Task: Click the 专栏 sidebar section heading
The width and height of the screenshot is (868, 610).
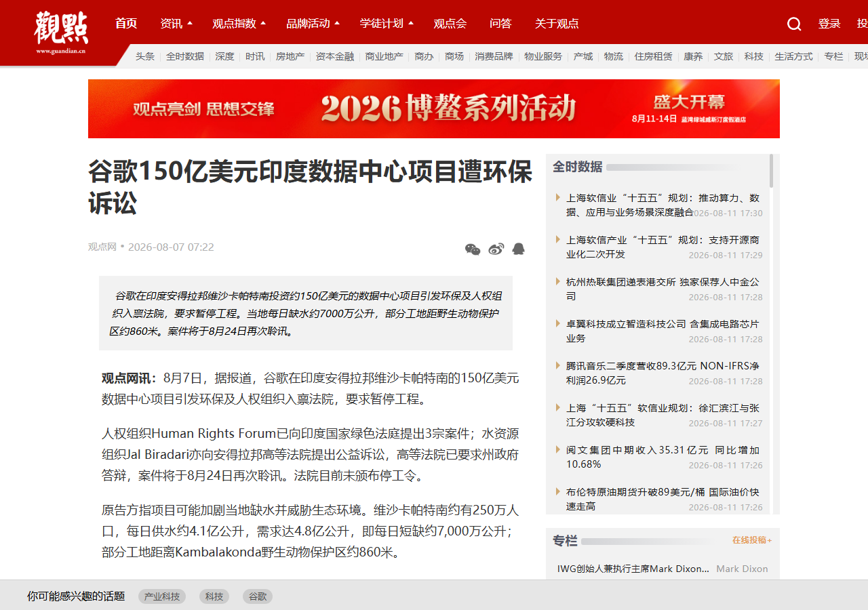Action: coord(565,540)
